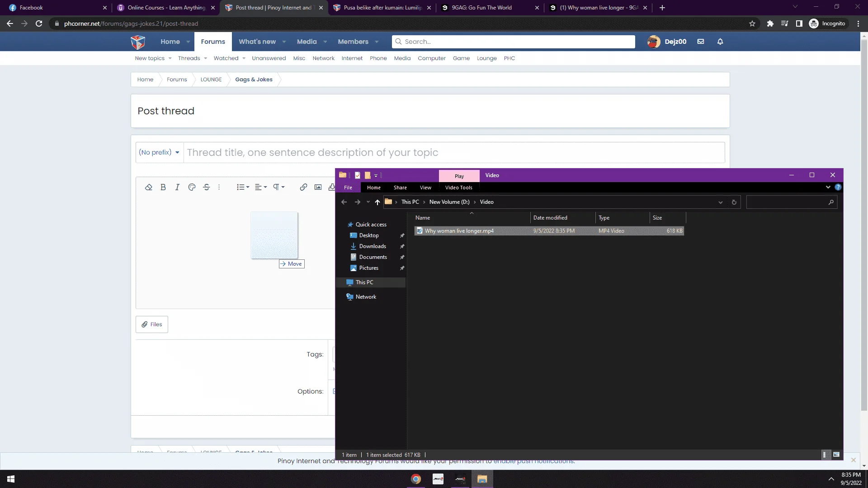Click the eraser remove-formatting icon in editor
This screenshot has width=868, height=488.
[x=148, y=187]
